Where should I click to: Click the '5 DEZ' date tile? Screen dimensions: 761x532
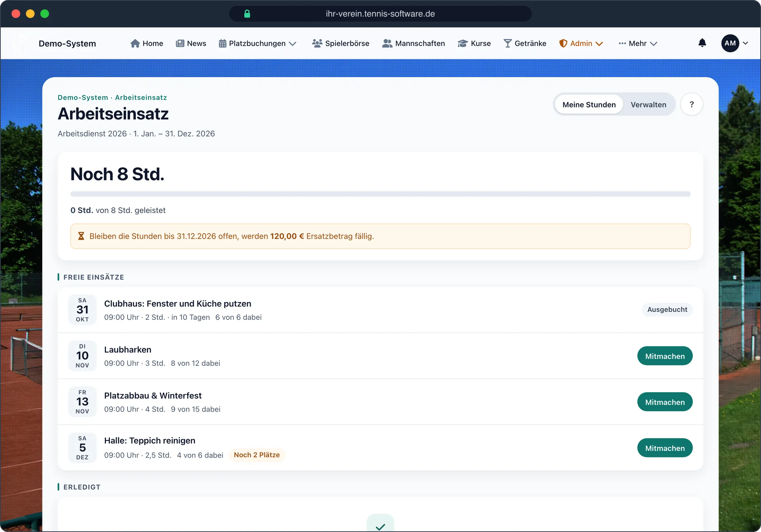tap(83, 448)
